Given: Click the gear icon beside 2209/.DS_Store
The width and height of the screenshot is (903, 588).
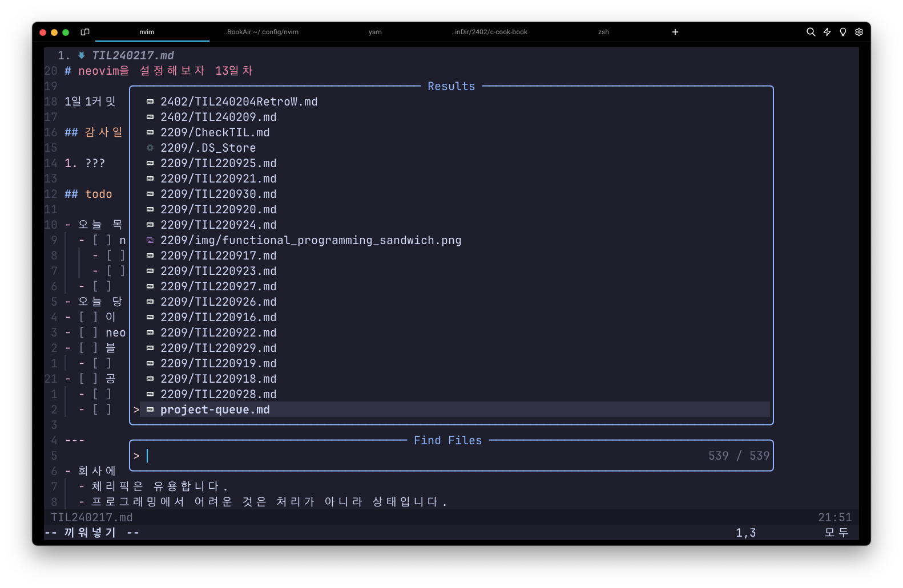Looking at the screenshot, I should pyautogui.click(x=150, y=148).
